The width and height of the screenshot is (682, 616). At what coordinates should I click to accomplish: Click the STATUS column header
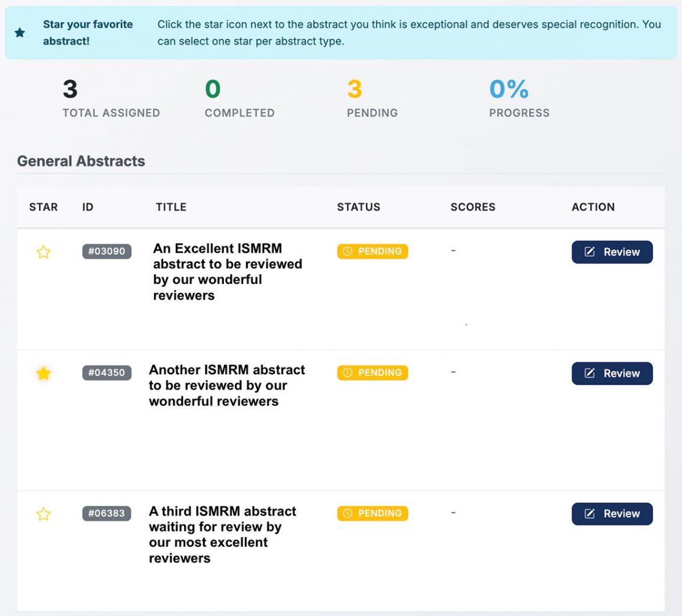[x=358, y=207]
